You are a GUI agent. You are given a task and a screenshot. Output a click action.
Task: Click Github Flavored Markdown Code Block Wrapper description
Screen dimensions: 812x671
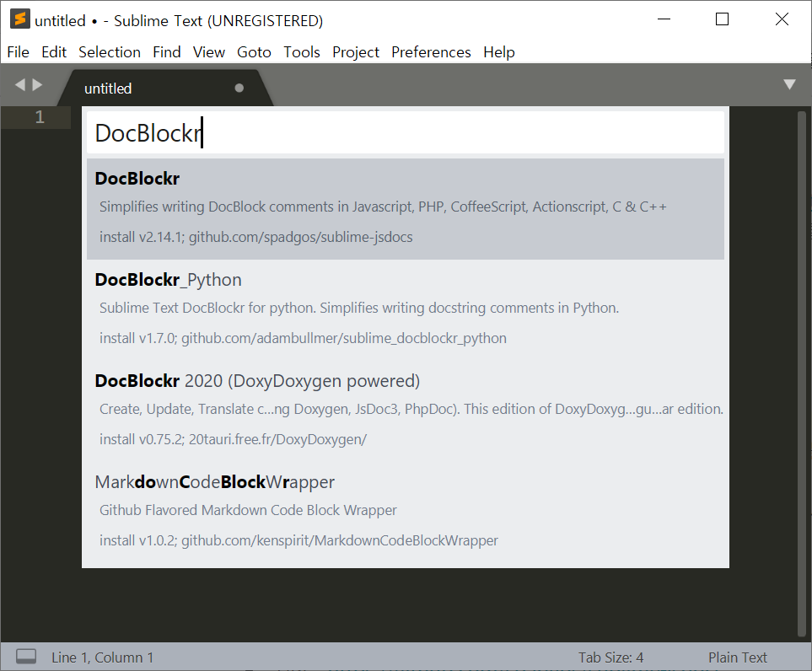click(x=248, y=510)
